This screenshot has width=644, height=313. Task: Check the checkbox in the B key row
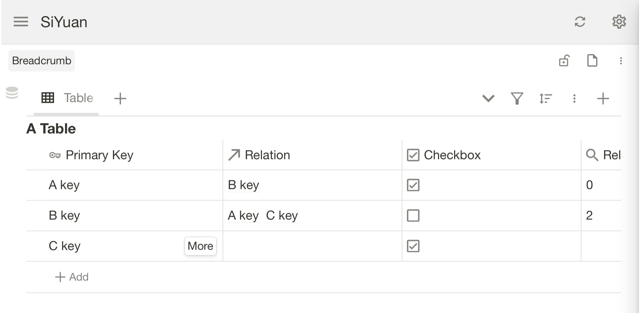[x=413, y=216]
